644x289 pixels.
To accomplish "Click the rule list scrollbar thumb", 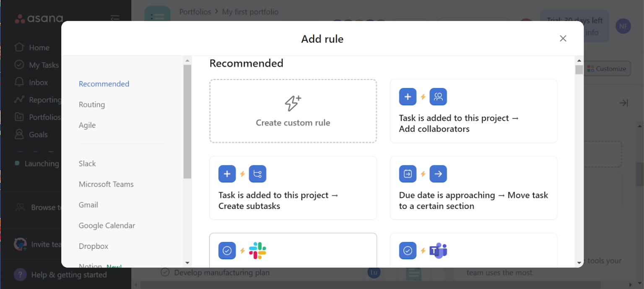I will [x=579, y=69].
